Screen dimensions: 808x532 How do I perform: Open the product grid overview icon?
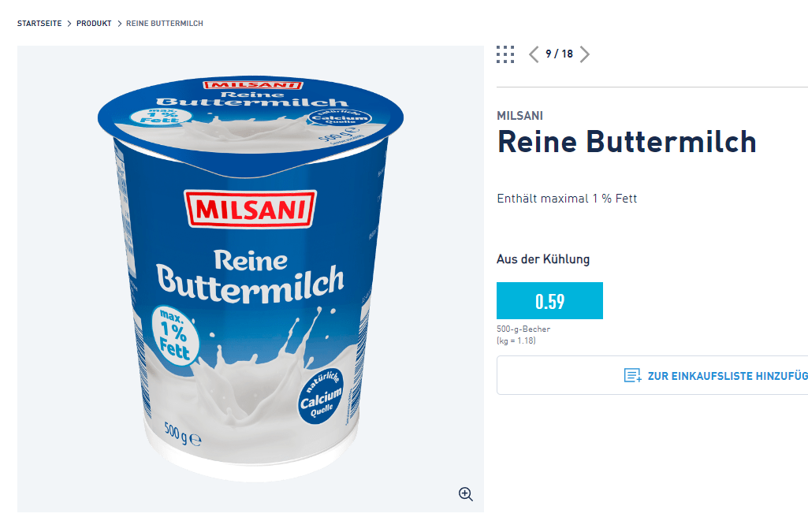pos(505,54)
